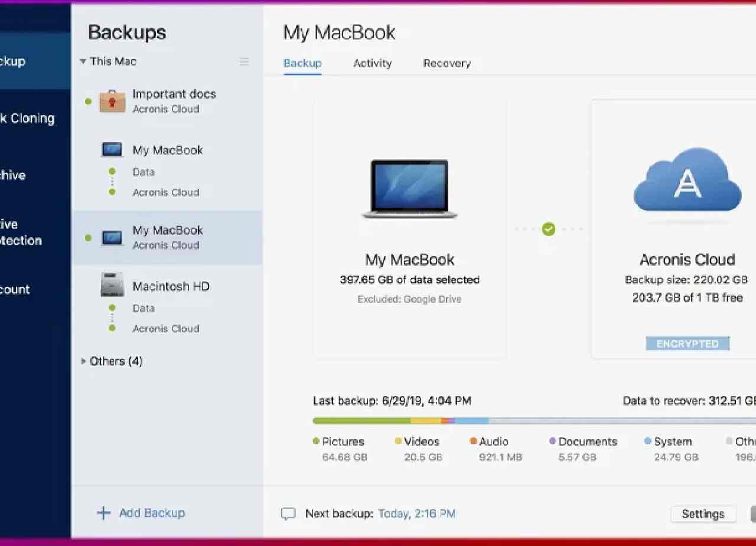Click the ENCRYPTED badge
The image size is (756, 546).
coord(687,344)
